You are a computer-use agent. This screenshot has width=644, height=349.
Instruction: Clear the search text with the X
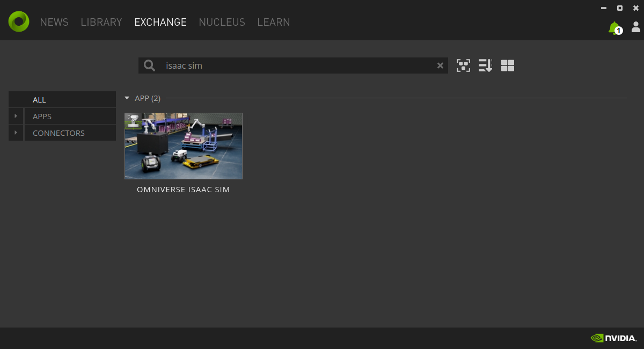click(440, 66)
